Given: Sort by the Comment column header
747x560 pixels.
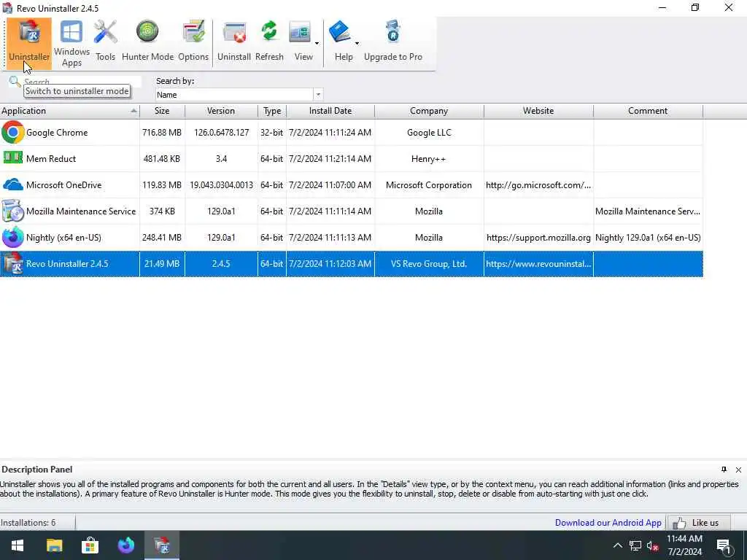Looking at the screenshot, I should [x=648, y=111].
